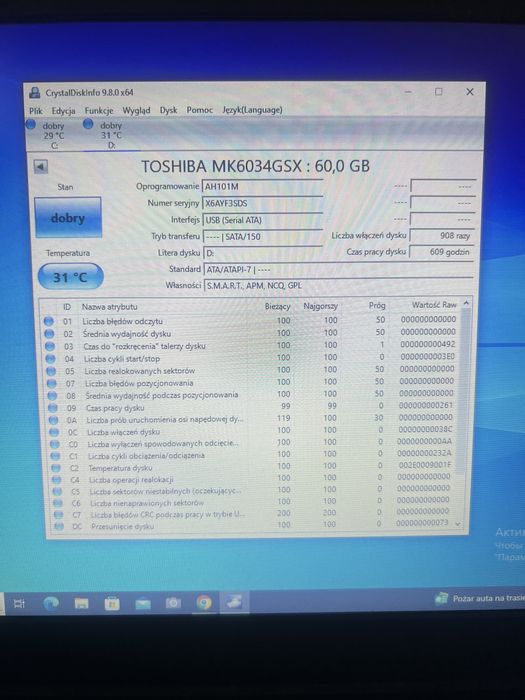Screen dimensions: 525x700
Task: Open the Wygląd menu
Action: (x=136, y=110)
